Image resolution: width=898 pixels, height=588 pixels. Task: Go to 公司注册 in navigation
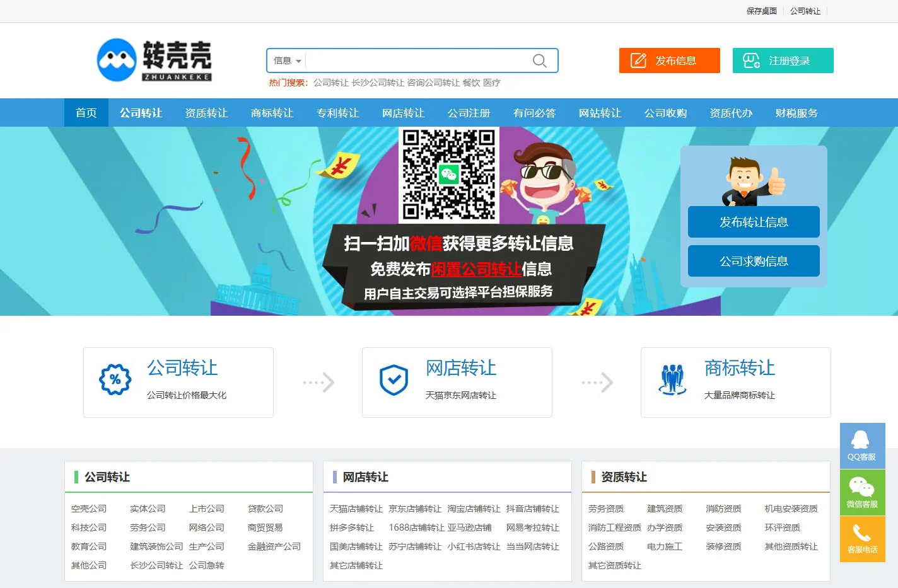pos(469,113)
